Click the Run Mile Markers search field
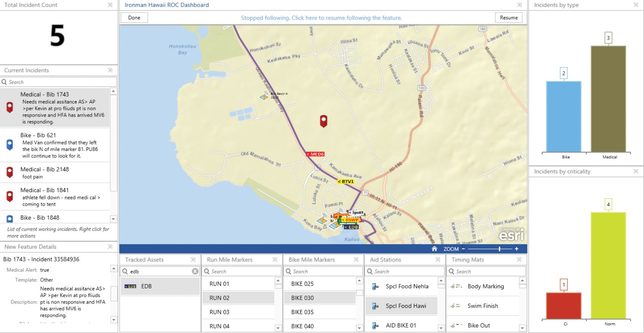The width and height of the screenshot is (644, 333). (x=242, y=271)
